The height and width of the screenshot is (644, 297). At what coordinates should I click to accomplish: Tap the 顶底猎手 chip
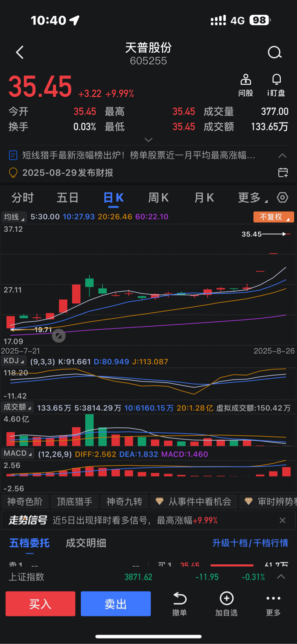tap(75, 502)
